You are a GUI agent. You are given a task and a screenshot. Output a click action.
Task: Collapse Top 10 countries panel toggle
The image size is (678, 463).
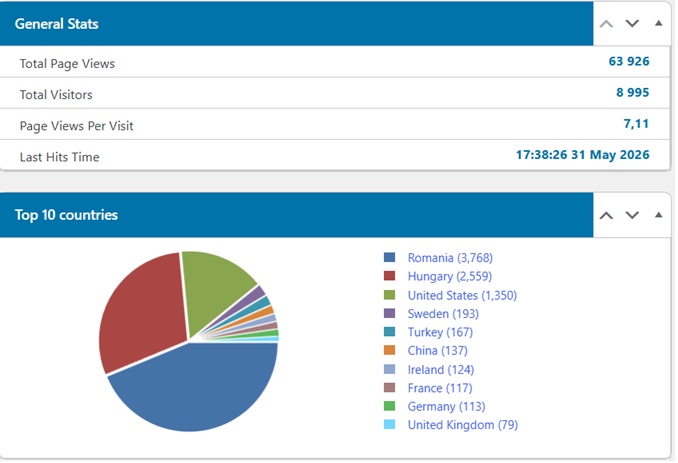pos(661,216)
